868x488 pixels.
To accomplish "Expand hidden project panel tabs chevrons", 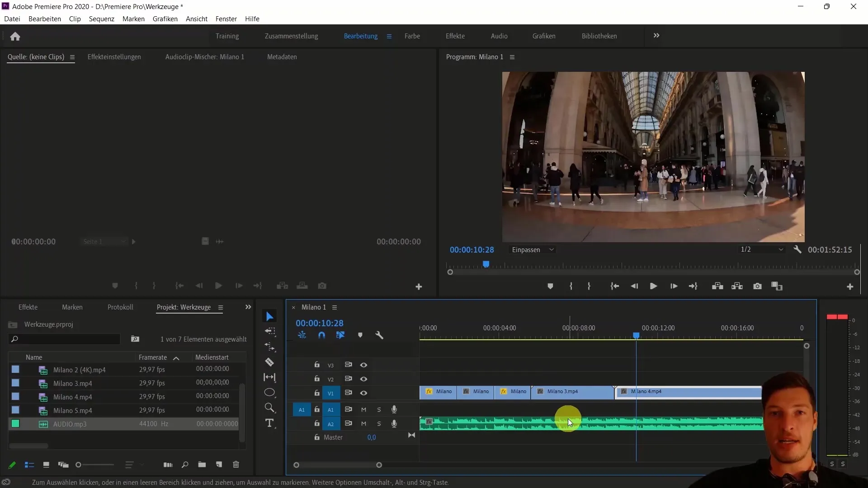I will 248,307.
